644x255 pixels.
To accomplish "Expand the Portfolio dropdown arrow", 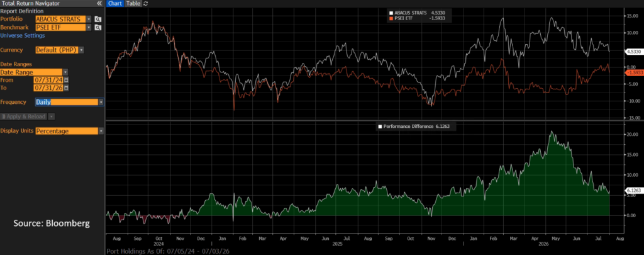I will click(89, 20).
